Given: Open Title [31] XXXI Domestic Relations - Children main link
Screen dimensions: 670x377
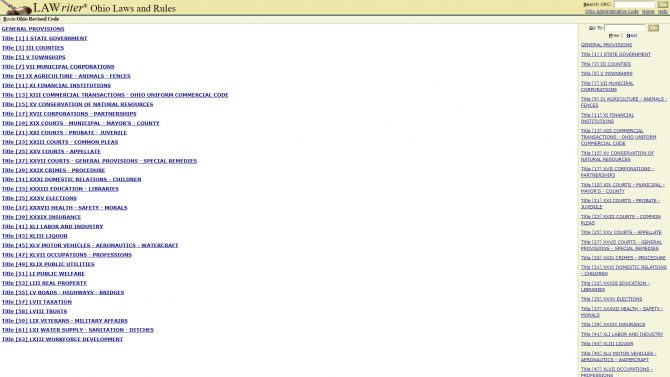Looking at the screenshot, I should pos(71,180).
